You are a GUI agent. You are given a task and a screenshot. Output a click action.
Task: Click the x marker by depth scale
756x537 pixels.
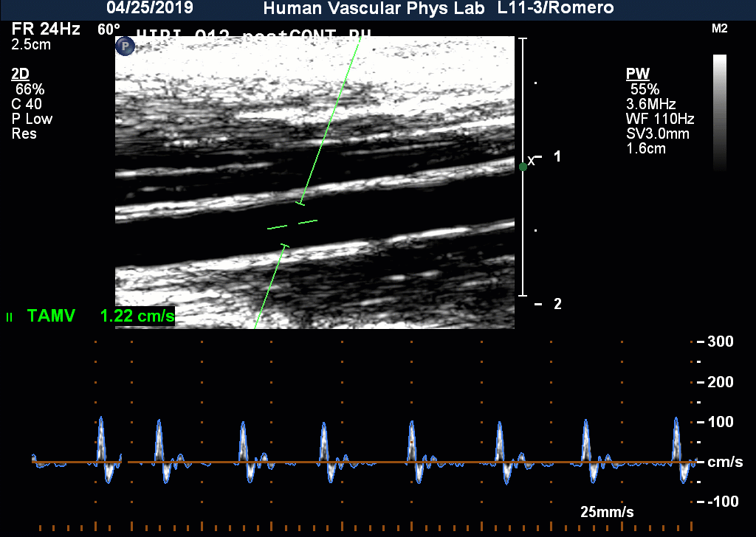tap(531, 160)
